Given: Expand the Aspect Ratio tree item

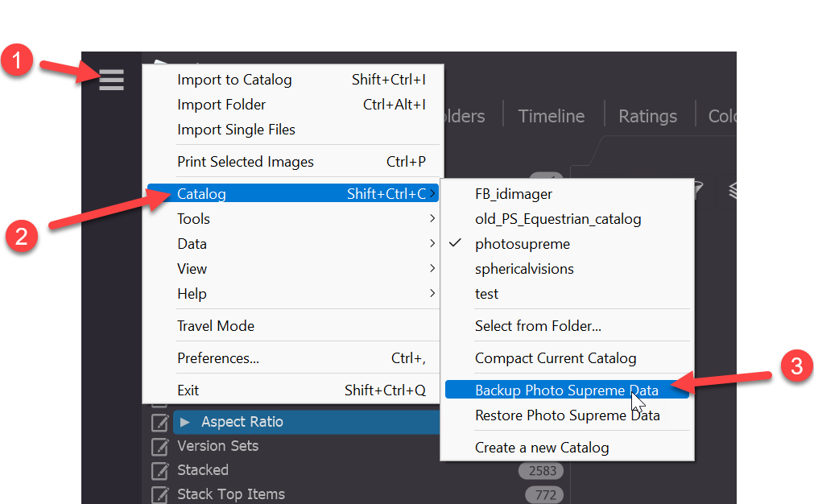Looking at the screenshot, I should 185,422.
